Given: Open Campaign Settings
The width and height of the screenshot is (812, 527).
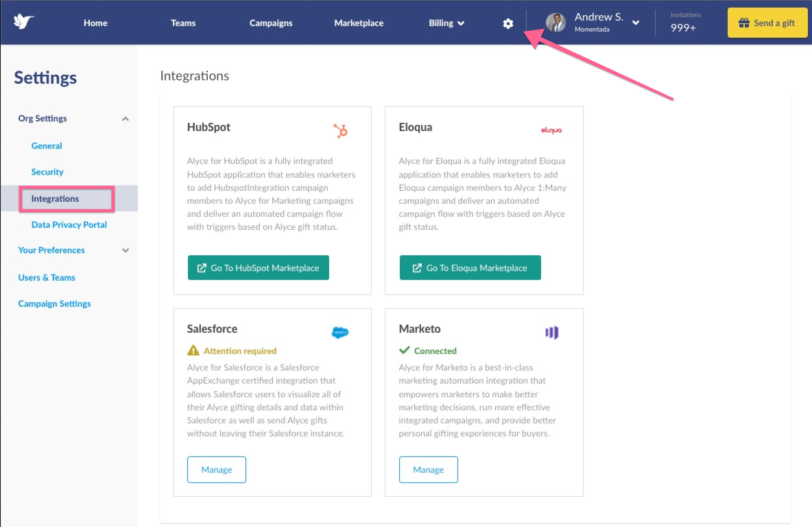Looking at the screenshot, I should pos(54,304).
